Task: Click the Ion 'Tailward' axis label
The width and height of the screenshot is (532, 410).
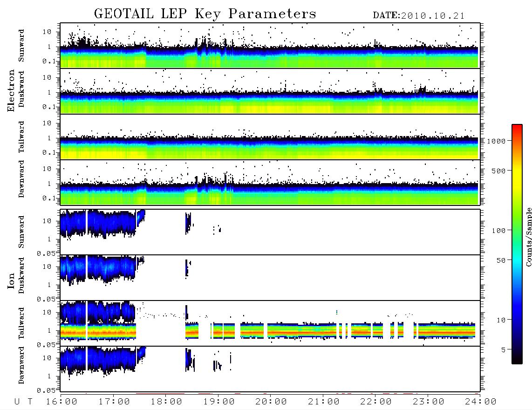Action: click(x=21, y=323)
